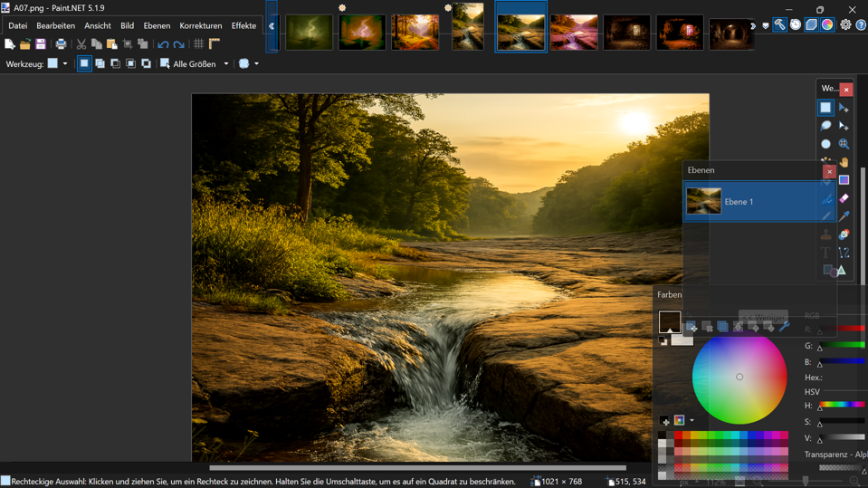The width and height of the screenshot is (868, 488).
Task: Switch to the purple river image thumbnail
Action: (574, 33)
